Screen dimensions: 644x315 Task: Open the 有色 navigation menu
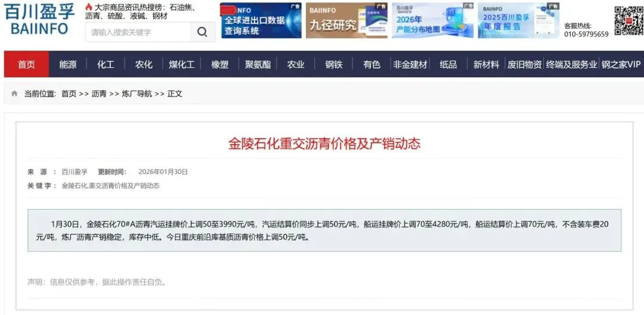[x=371, y=64]
